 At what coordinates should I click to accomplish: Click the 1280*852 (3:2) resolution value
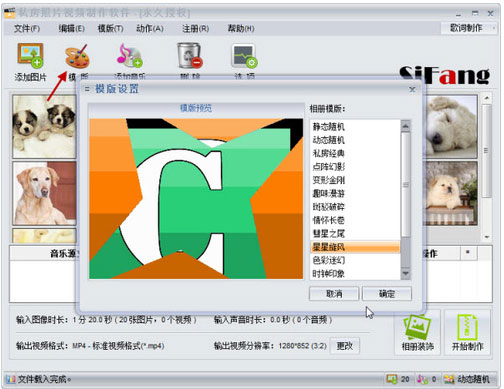[x=302, y=346]
